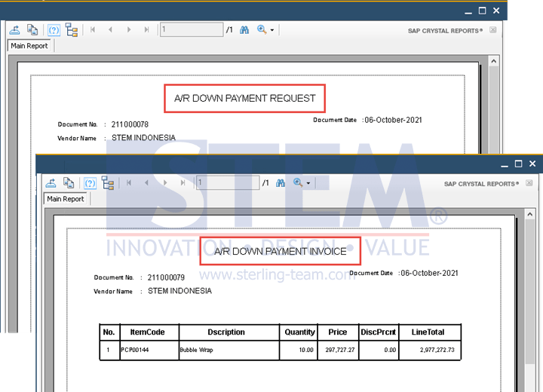Maximize the Invoice report window
The image size is (543, 392).
click(x=518, y=164)
